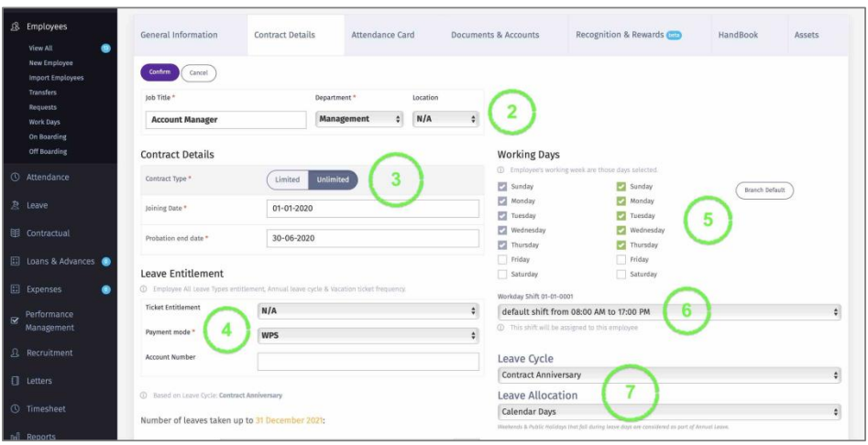Click the Confirm button

point(159,72)
